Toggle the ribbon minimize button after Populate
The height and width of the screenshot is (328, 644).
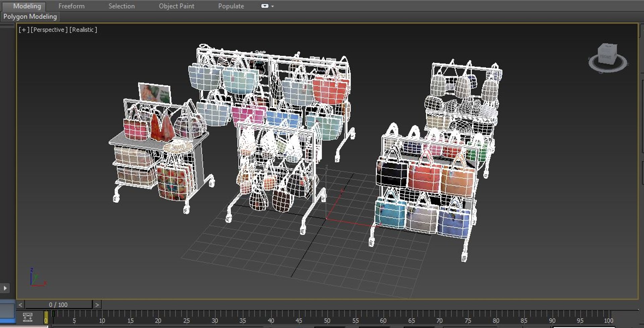coord(265,6)
